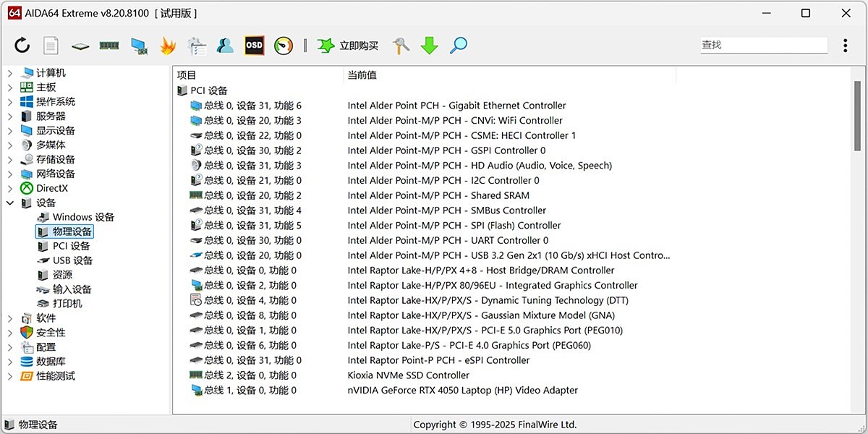Collapse the 设备 tree branch
The height and width of the screenshot is (434, 868).
pyautogui.click(x=9, y=203)
